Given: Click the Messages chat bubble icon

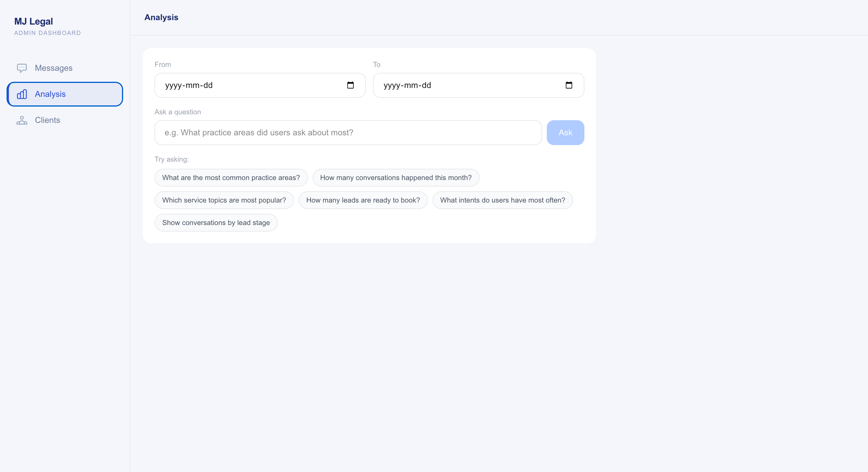Looking at the screenshot, I should coord(22,68).
